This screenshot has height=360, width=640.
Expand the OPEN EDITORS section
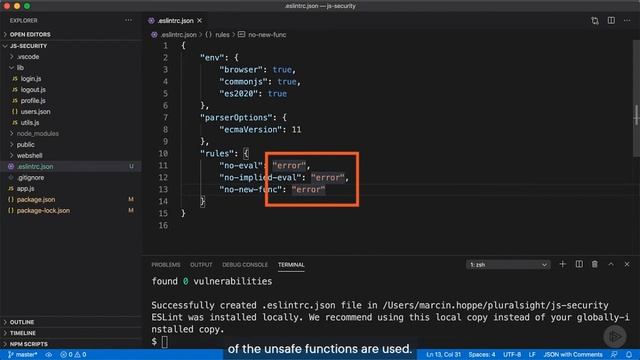point(30,35)
